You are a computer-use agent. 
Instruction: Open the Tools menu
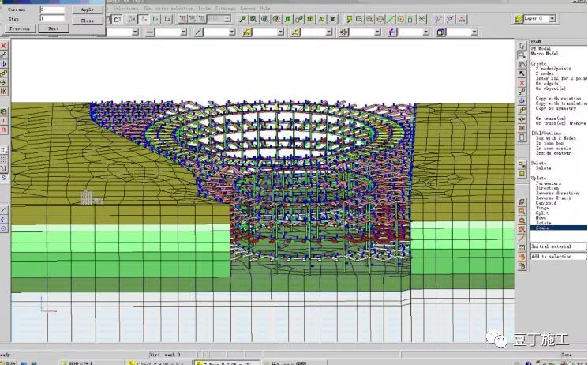tap(204, 8)
